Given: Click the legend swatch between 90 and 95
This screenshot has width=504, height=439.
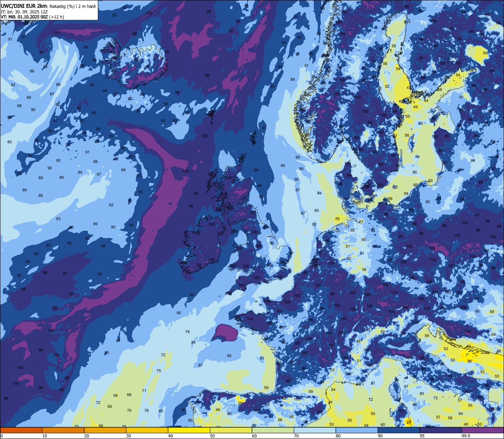Looking at the screenshot, I should coord(398,430).
